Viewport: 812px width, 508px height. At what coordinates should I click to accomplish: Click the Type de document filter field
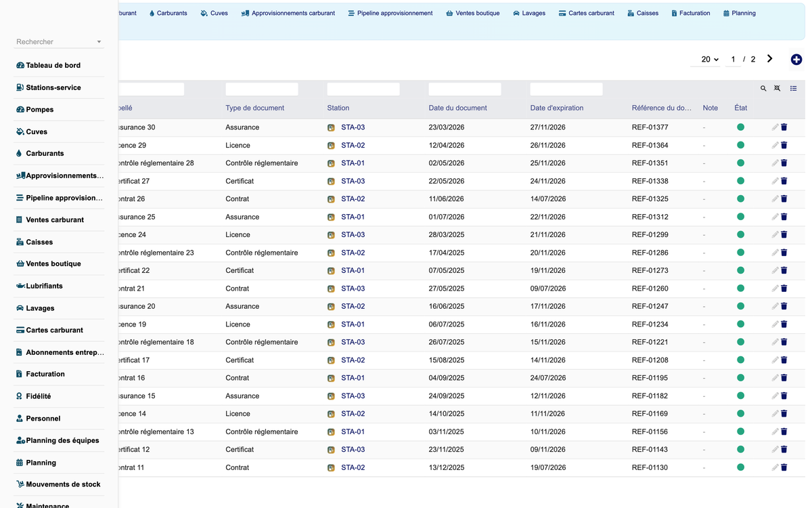coord(262,89)
